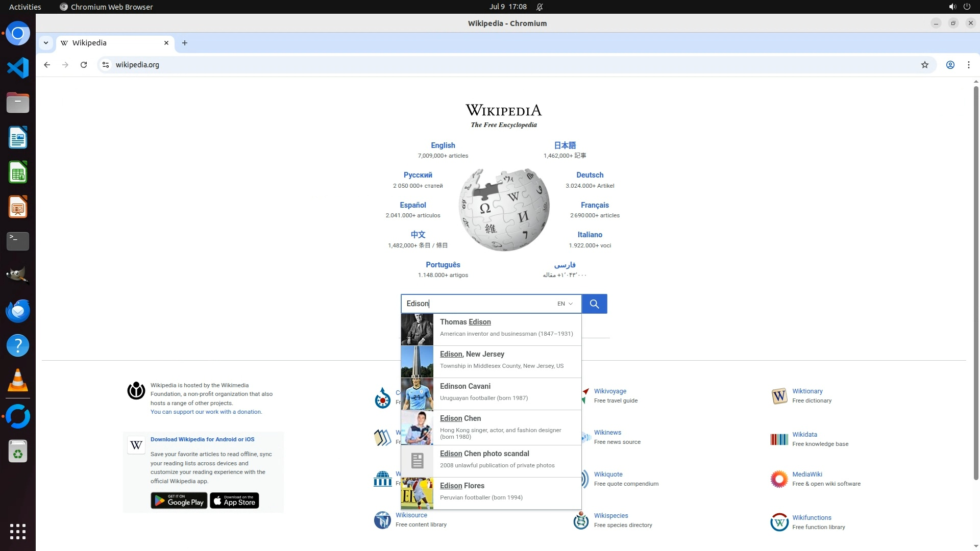Launch VLC from the Ubuntu dock

tap(18, 381)
